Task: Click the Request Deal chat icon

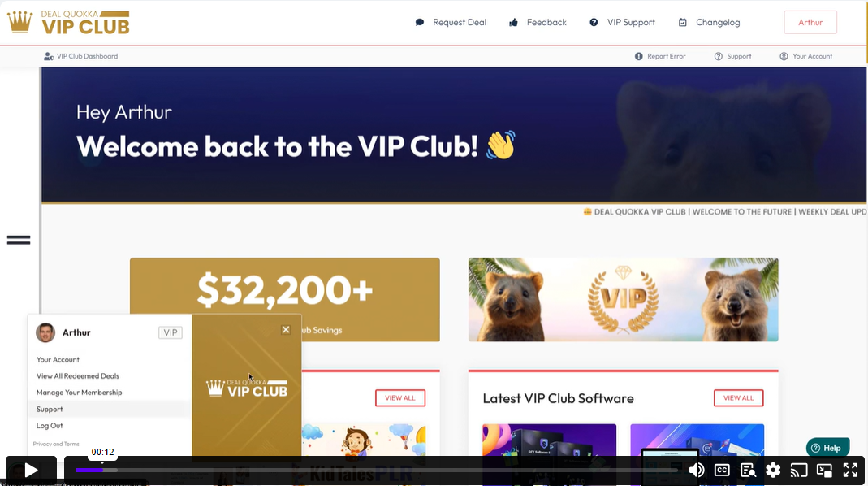Action: click(x=420, y=22)
